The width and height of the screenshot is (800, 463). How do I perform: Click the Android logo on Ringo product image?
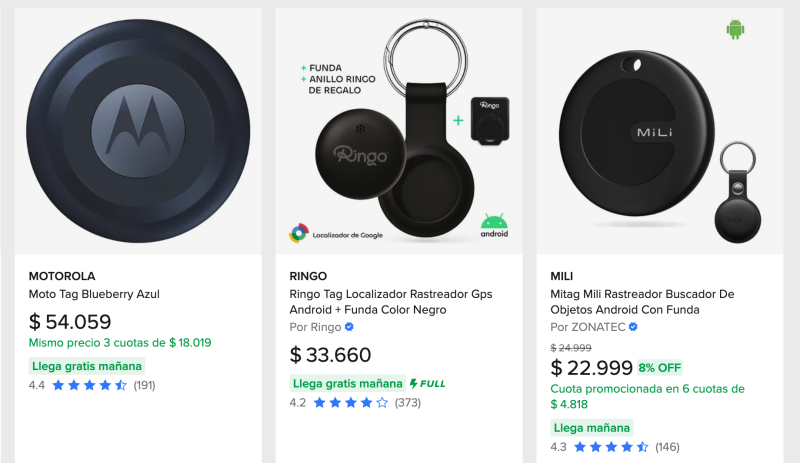(494, 224)
